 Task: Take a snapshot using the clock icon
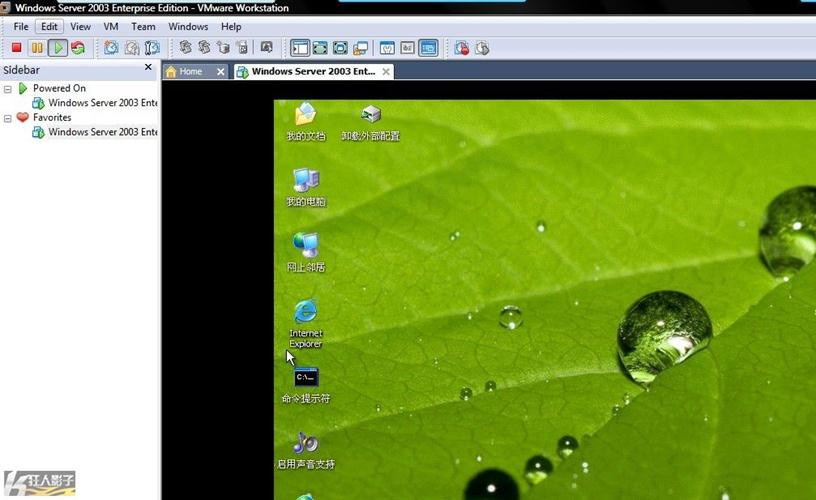tap(111, 48)
